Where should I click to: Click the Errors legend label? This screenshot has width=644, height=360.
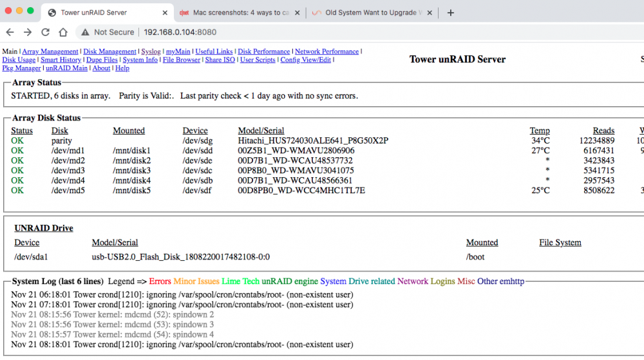(x=160, y=281)
